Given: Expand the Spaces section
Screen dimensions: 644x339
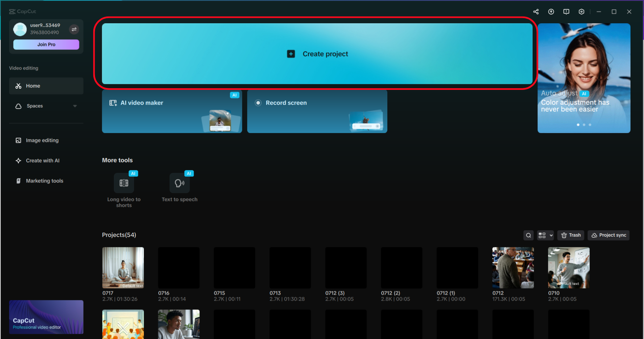Looking at the screenshot, I should [x=75, y=106].
